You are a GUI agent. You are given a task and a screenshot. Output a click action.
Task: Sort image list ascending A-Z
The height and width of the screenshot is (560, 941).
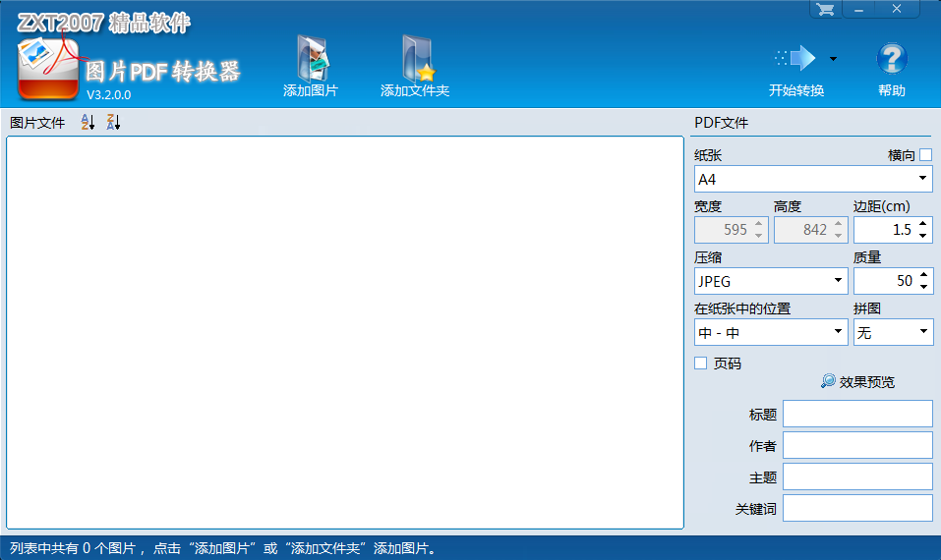point(87,123)
